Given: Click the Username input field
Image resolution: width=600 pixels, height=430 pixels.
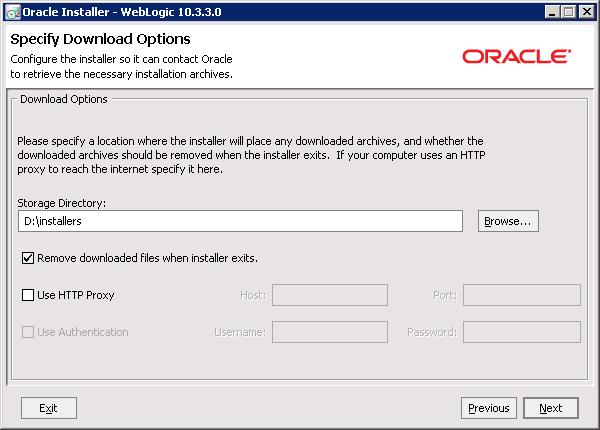Looking at the screenshot, I should point(330,332).
